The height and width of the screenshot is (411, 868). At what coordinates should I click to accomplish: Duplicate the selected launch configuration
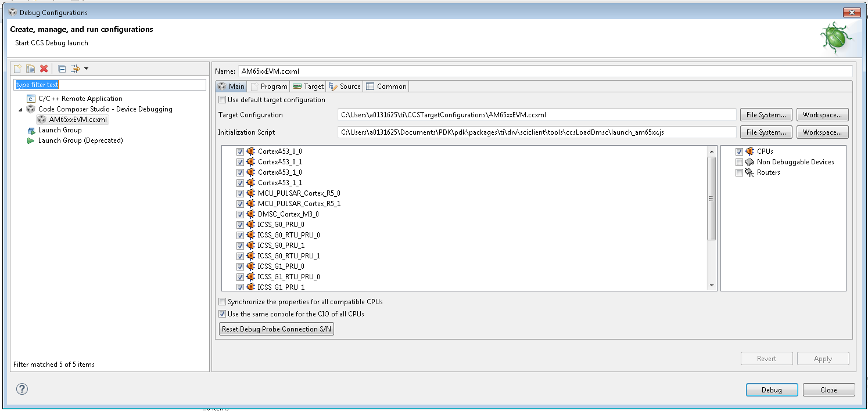[x=30, y=69]
